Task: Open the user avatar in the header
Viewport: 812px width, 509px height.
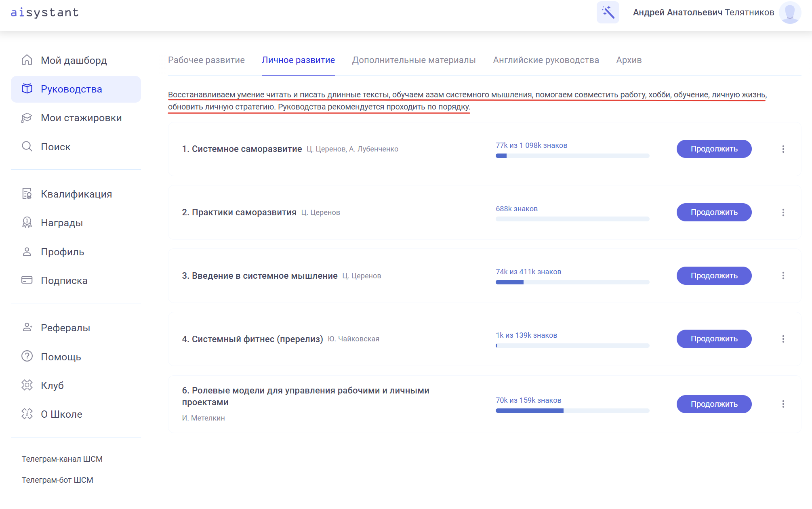Action: click(x=790, y=13)
